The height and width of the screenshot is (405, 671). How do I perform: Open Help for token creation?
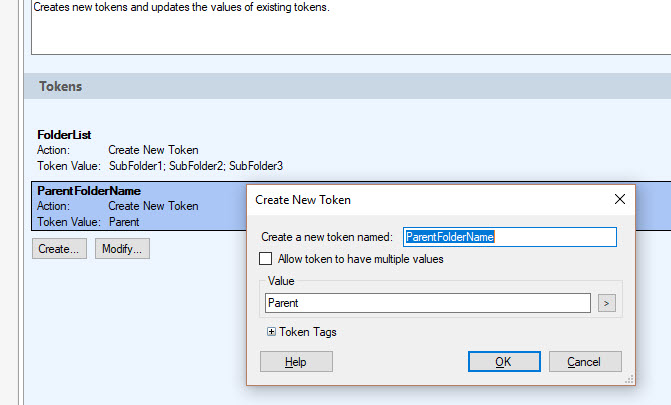click(x=295, y=361)
